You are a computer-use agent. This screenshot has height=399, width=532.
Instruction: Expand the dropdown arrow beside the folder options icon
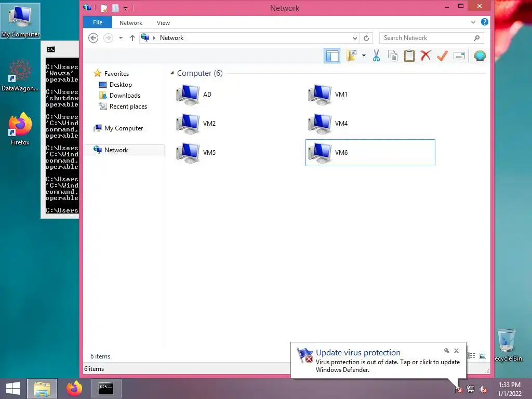click(364, 56)
